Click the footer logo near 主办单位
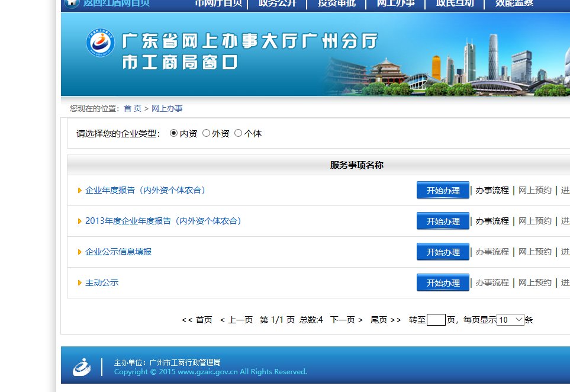This screenshot has height=392, width=570. 81,366
